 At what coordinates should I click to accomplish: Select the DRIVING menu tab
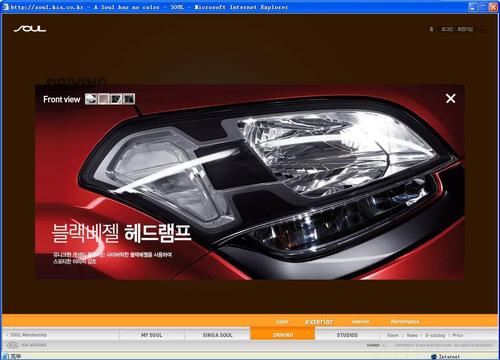283,335
